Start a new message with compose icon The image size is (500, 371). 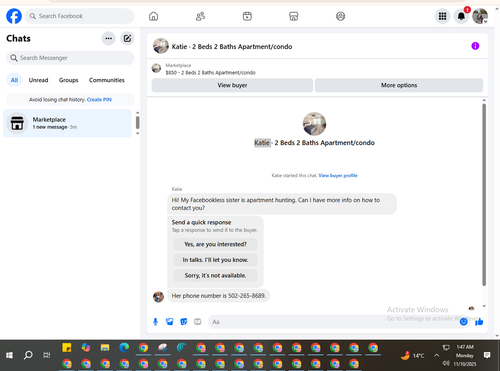127,38
